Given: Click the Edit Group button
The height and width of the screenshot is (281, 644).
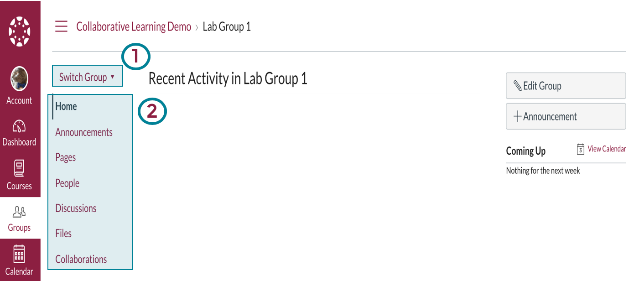Looking at the screenshot, I should pyautogui.click(x=566, y=86).
